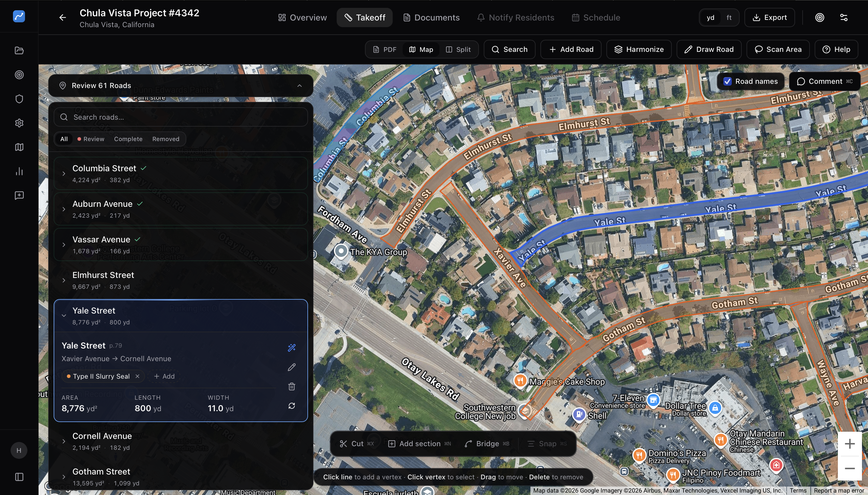Open the add-comment icon in sidebar
868x495 pixels.
point(19,195)
